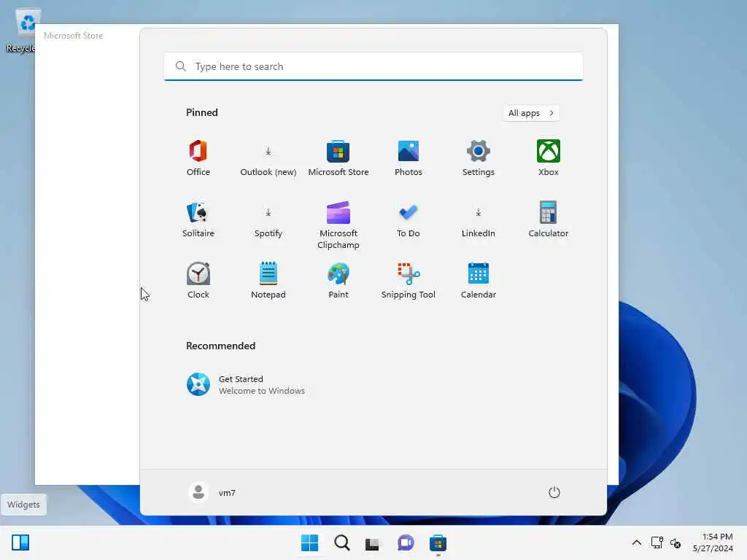Image resolution: width=747 pixels, height=560 pixels.
Task: Open the Office pinned app
Action: pyautogui.click(x=198, y=158)
